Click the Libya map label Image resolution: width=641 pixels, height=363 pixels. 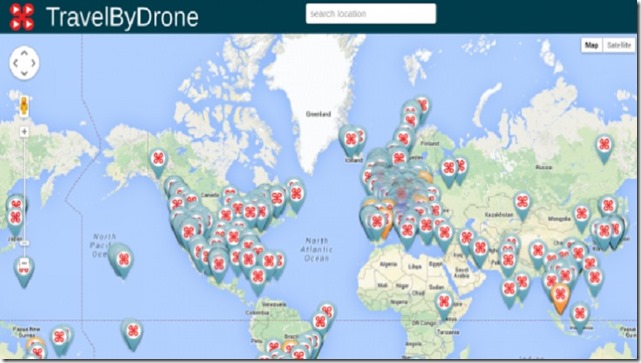click(x=414, y=267)
